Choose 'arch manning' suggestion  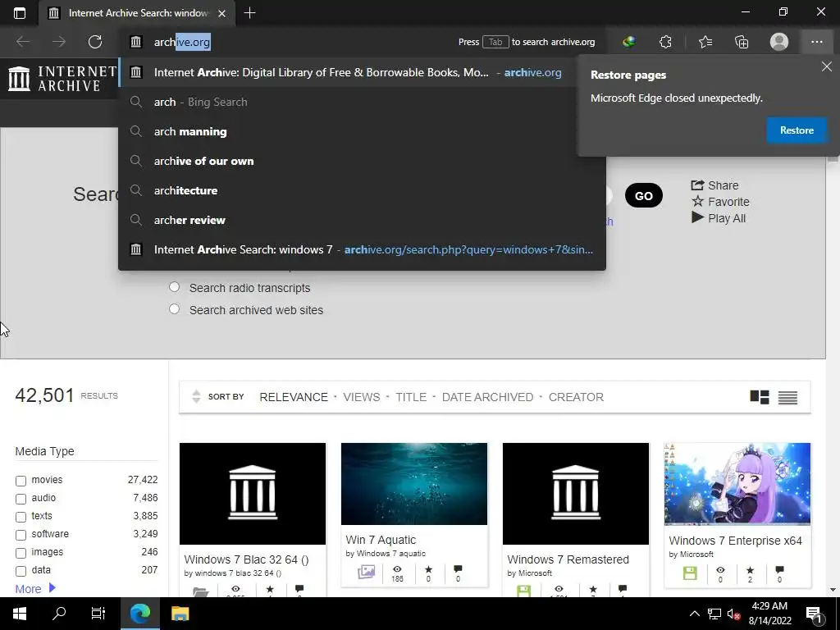[362, 131]
